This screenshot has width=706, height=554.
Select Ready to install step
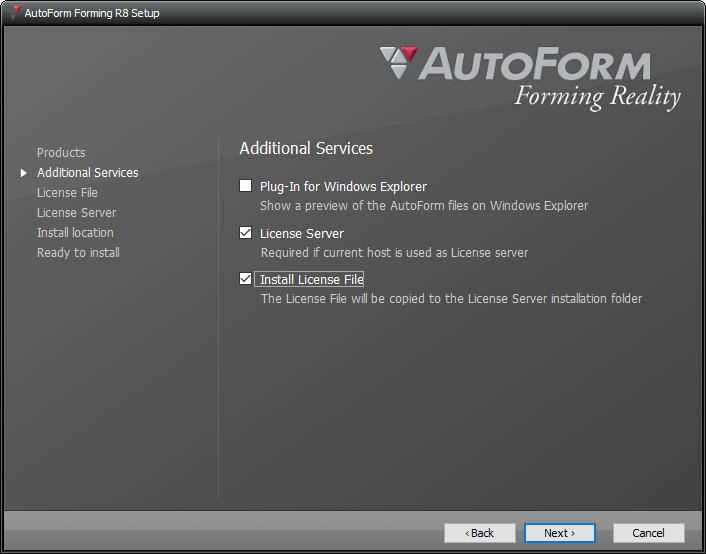[78, 253]
